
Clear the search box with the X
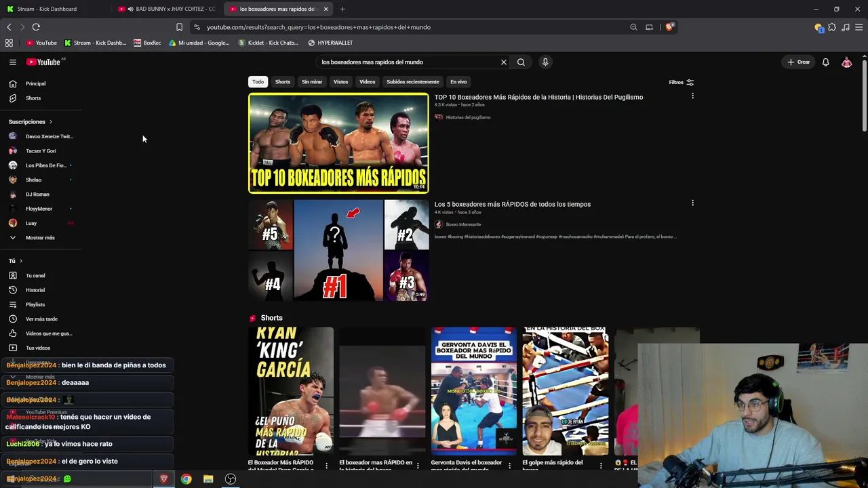click(x=504, y=62)
